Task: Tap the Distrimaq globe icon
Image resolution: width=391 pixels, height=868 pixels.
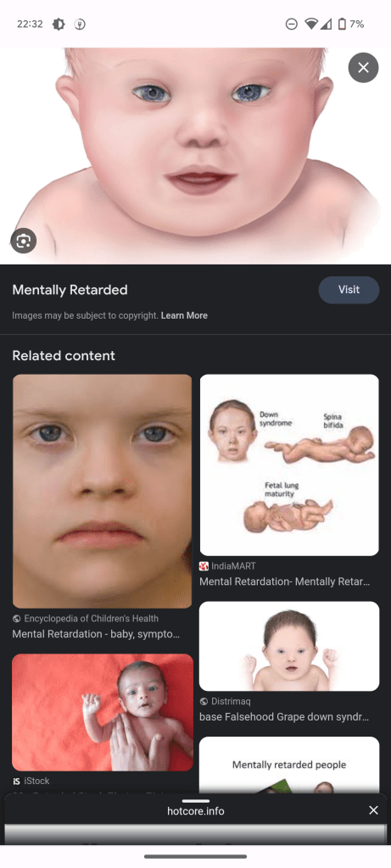Action: tap(204, 701)
